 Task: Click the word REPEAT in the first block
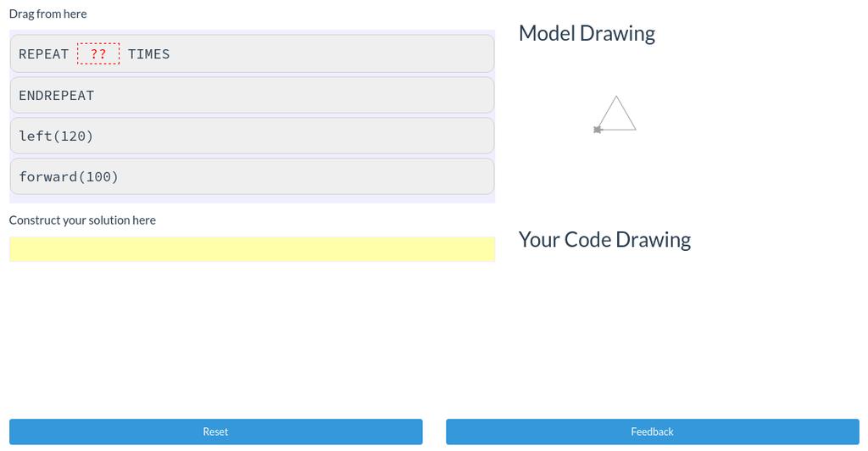pos(44,53)
